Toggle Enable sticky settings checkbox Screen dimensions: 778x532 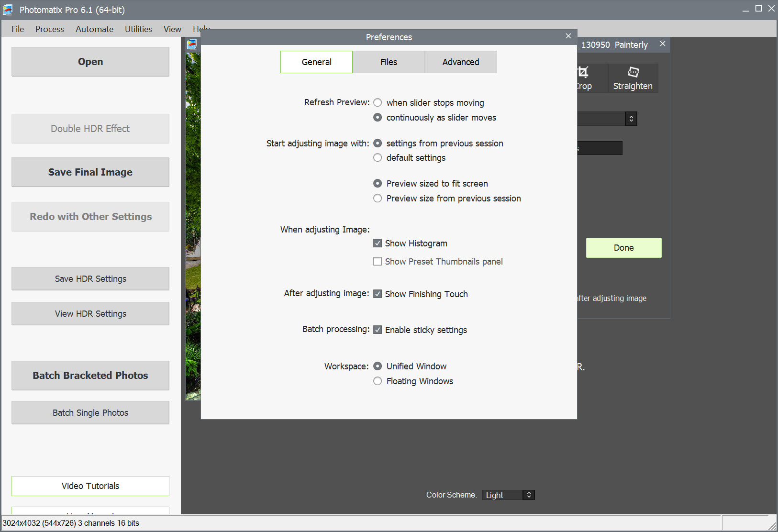pos(378,330)
